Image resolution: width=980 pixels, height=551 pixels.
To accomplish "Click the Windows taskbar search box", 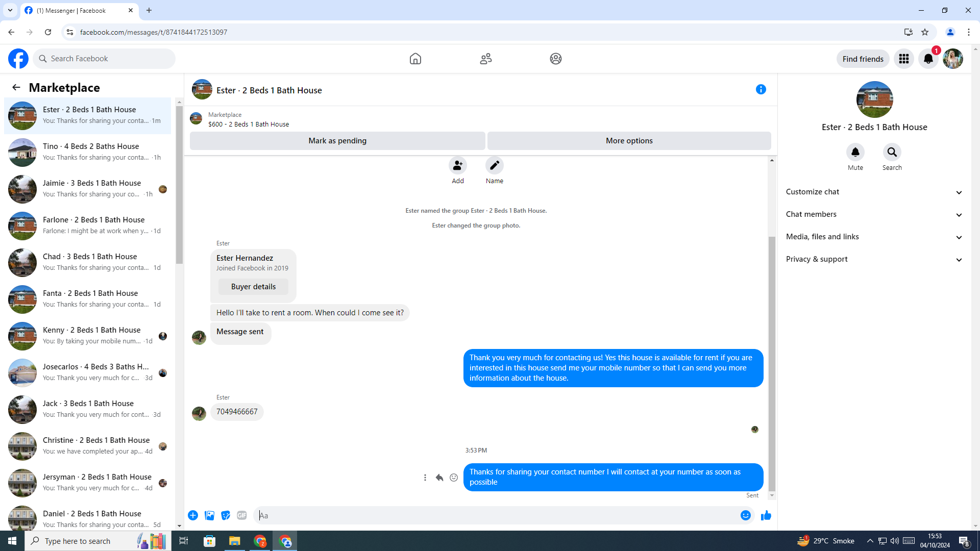I will point(97,541).
